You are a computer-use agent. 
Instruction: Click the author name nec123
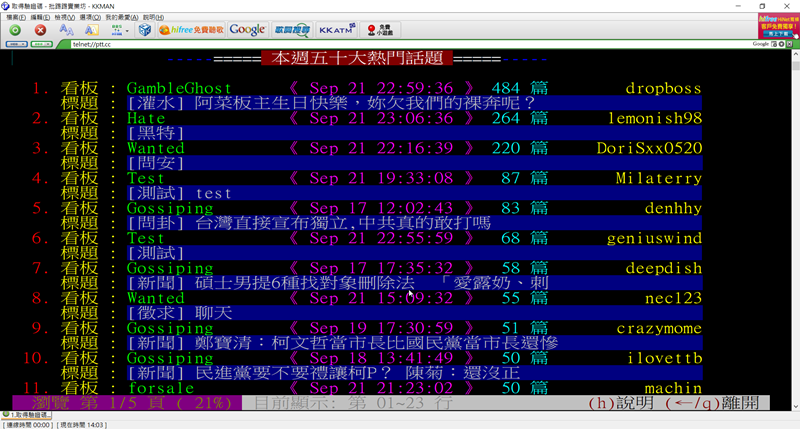coord(673,298)
